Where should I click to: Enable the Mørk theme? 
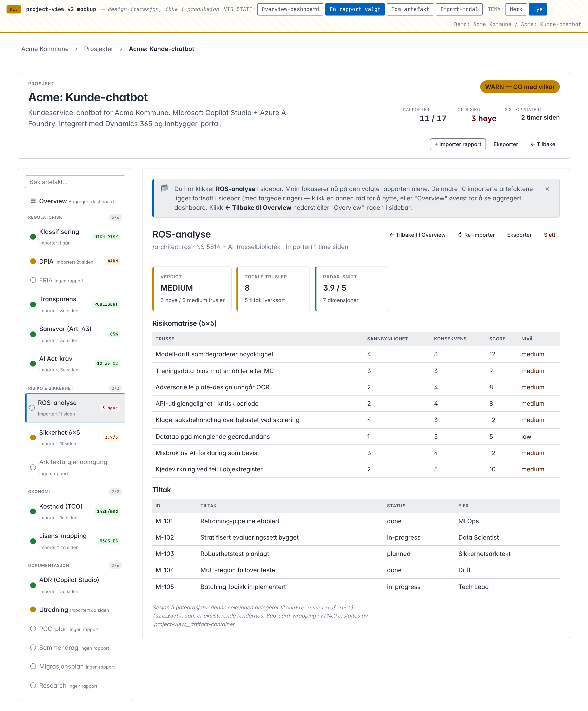pyautogui.click(x=516, y=9)
